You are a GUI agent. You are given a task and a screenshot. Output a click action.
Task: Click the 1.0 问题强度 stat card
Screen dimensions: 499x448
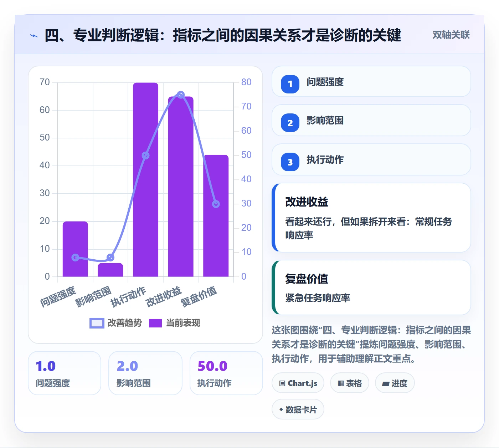(x=65, y=373)
